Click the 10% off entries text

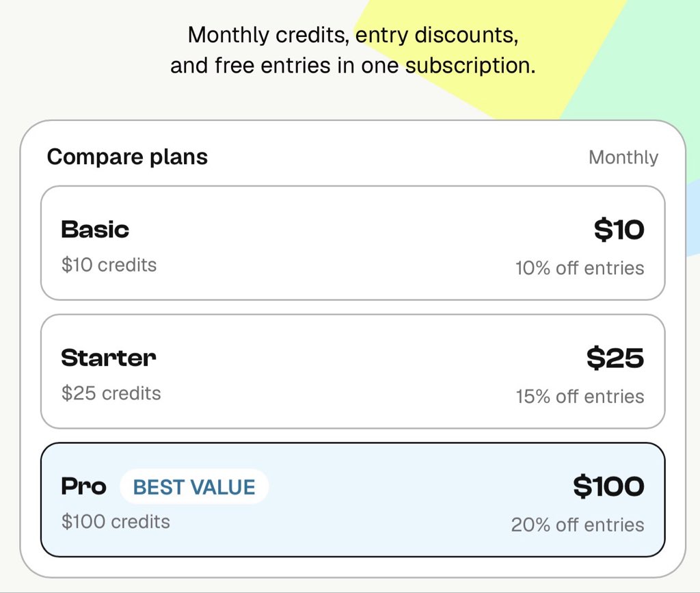[580, 268]
